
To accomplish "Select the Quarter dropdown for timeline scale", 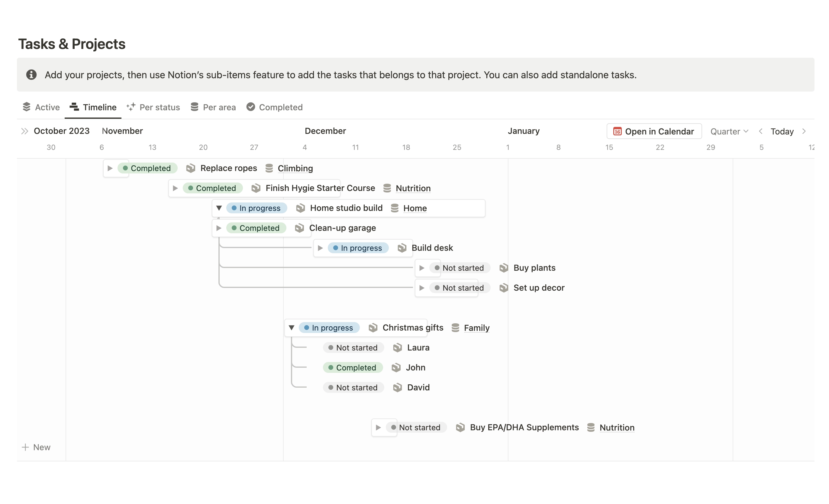I will click(727, 131).
